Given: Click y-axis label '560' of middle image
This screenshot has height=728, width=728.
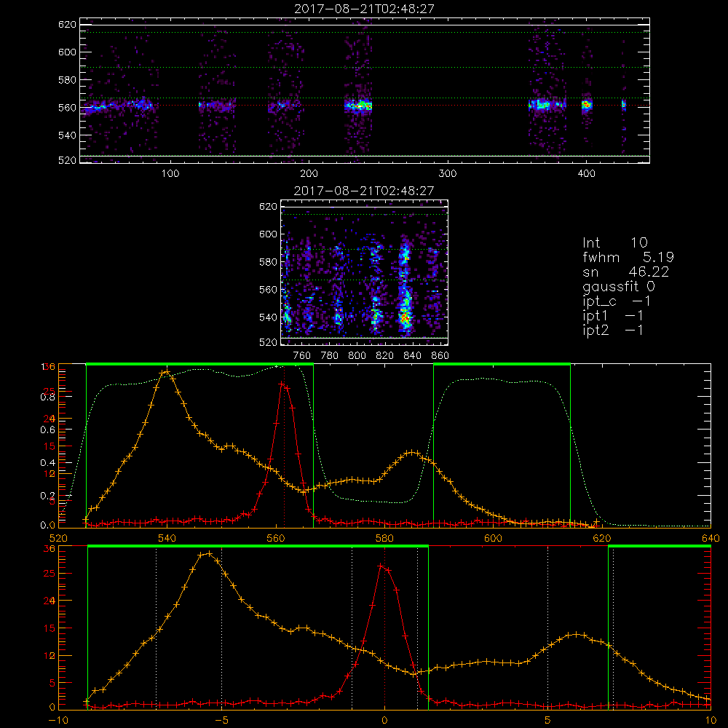Looking at the screenshot, I should 268,290.
